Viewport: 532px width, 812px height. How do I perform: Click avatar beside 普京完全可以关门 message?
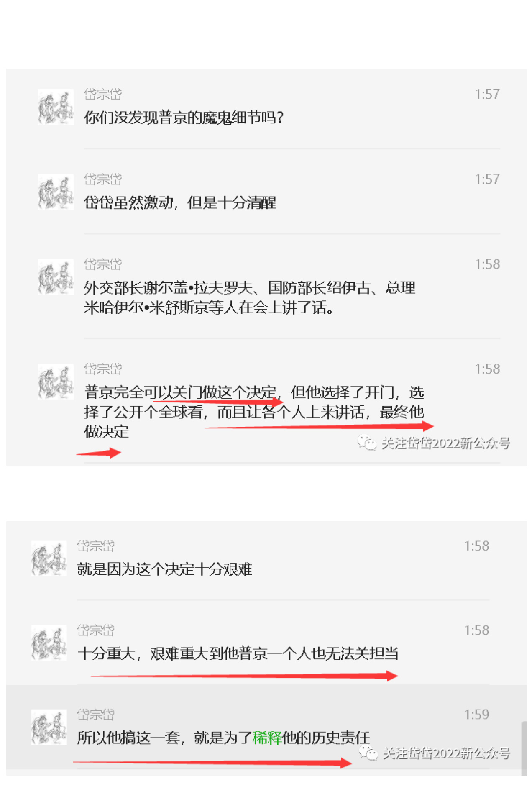56,381
